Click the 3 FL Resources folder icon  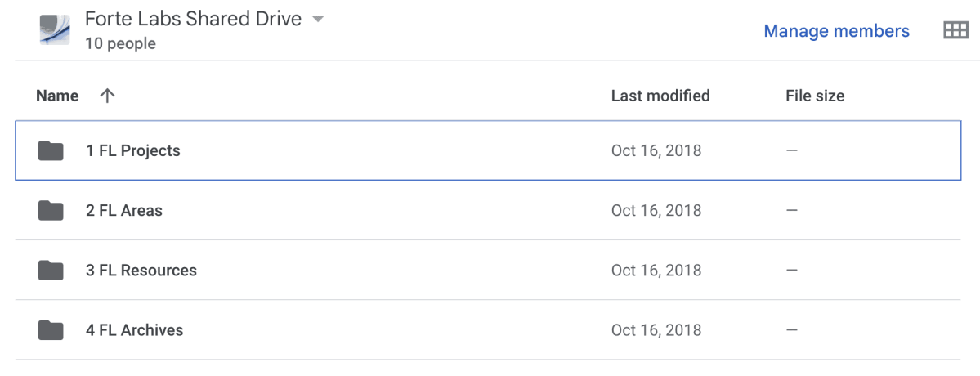click(x=51, y=270)
